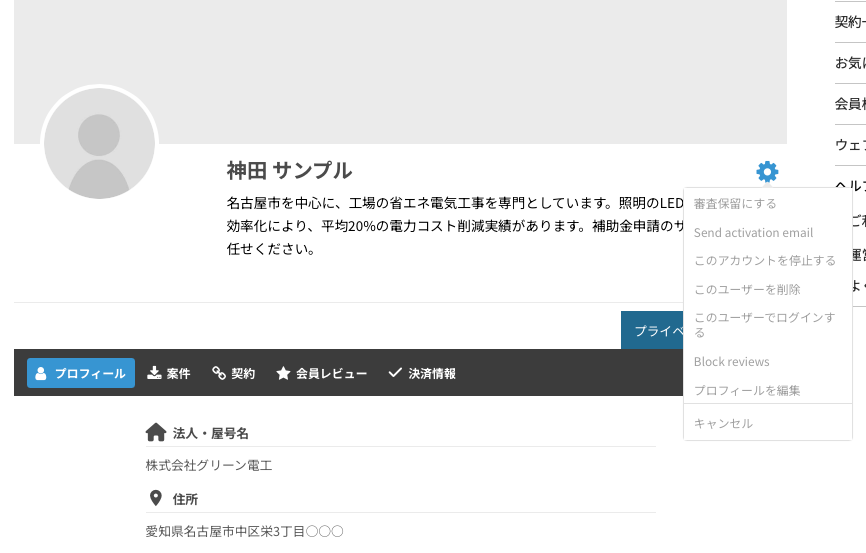Open the 会員レビュー star tab
The width and height of the screenshot is (866, 553).
click(x=321, y=373)
